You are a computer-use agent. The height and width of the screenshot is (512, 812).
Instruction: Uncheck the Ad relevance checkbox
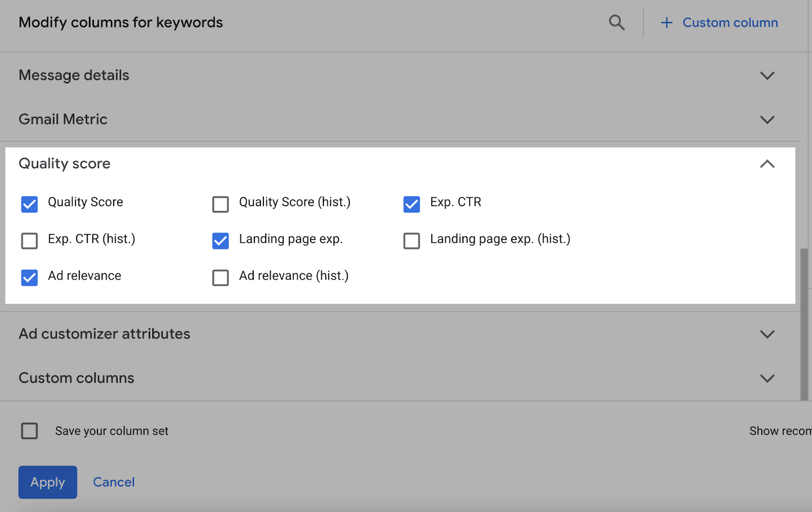(x=29, y=278)
